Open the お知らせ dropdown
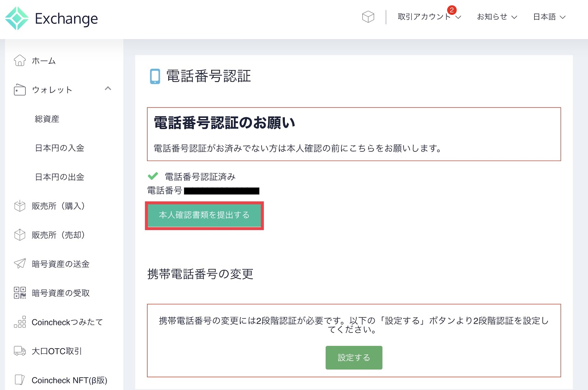588x390 pixels. point(497,17)
